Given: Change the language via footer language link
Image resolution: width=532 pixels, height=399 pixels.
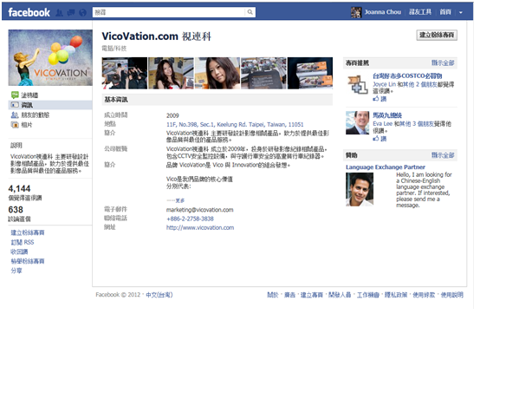Looking at the screenshot, I should tap(159, 295).
